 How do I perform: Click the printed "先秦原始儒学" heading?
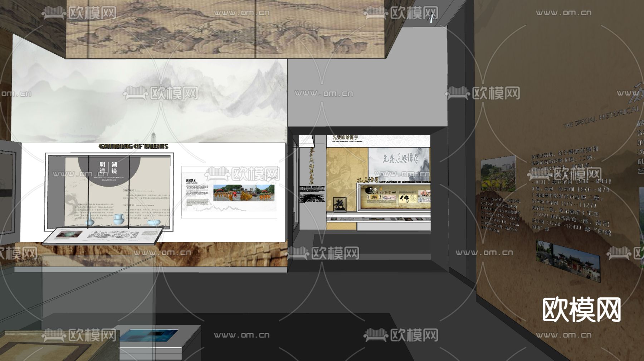[x=345, y=137]
